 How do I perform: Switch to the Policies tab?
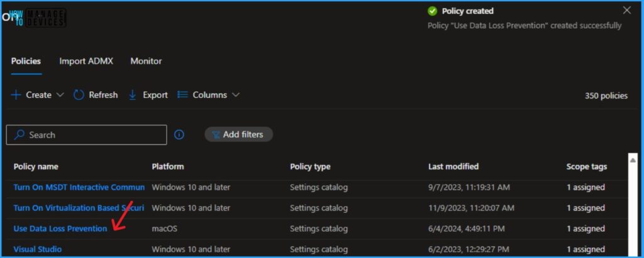(26, 61)
